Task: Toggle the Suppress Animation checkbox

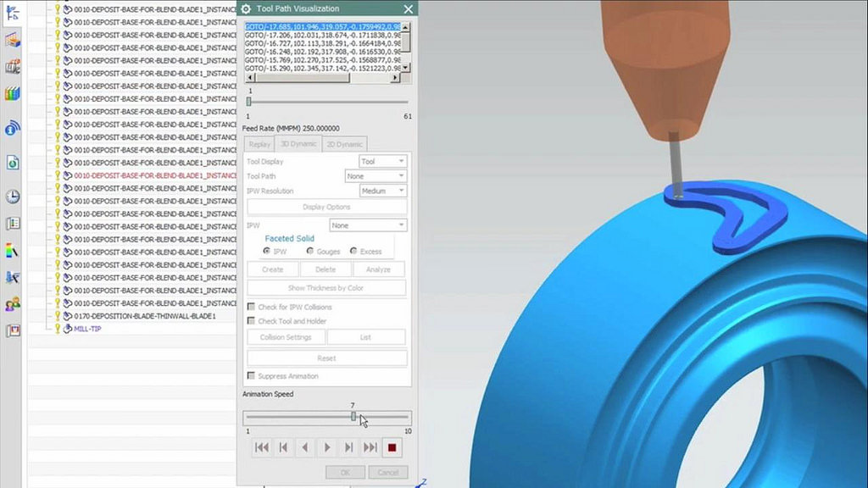Action: (251, 375)
